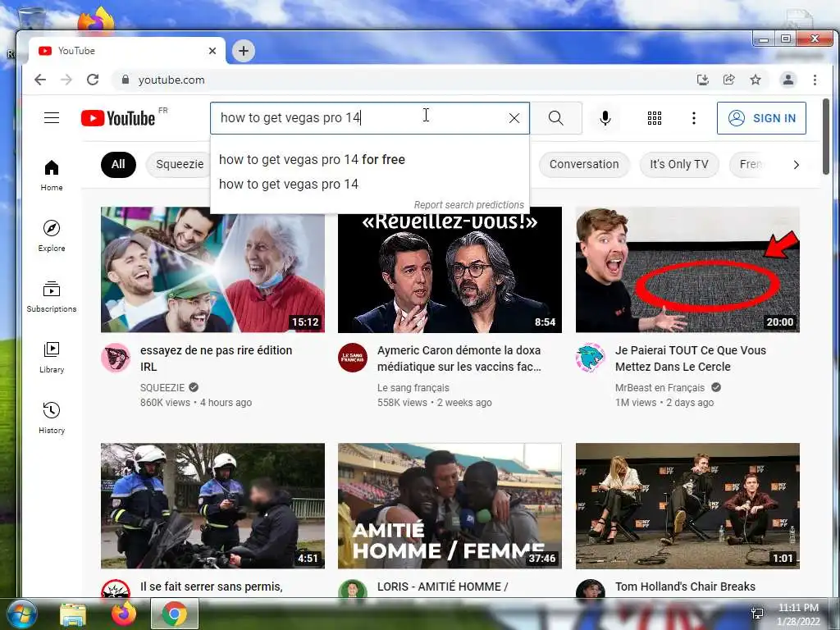The width and height of the screenshot is (840, 630).
Task: Open the Chrome profile avatar icon
Action: click(788, 80)
